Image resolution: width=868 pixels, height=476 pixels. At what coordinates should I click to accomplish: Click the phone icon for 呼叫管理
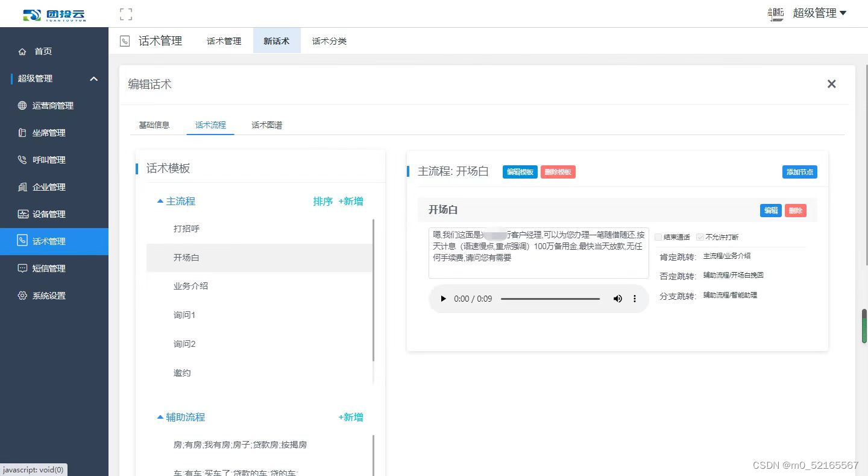23,160
